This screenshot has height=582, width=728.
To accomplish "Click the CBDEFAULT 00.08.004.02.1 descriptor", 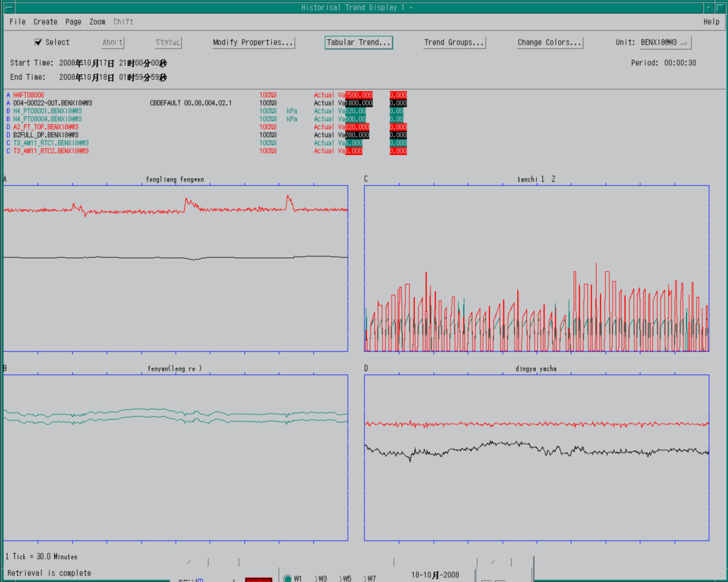I will click(x=190, y=103).
